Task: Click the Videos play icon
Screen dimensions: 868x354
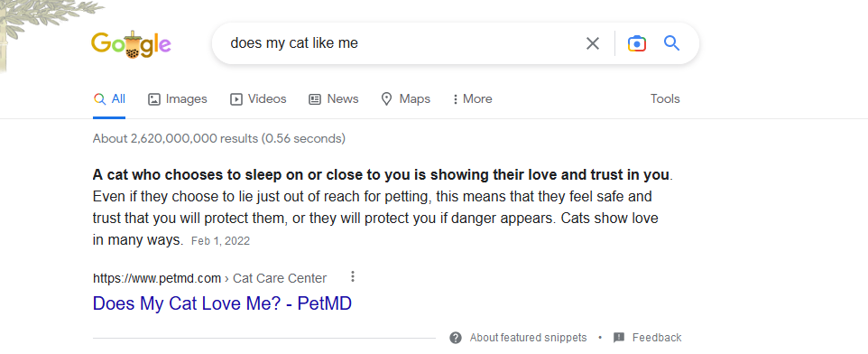Action: click(x=236, y=99)
